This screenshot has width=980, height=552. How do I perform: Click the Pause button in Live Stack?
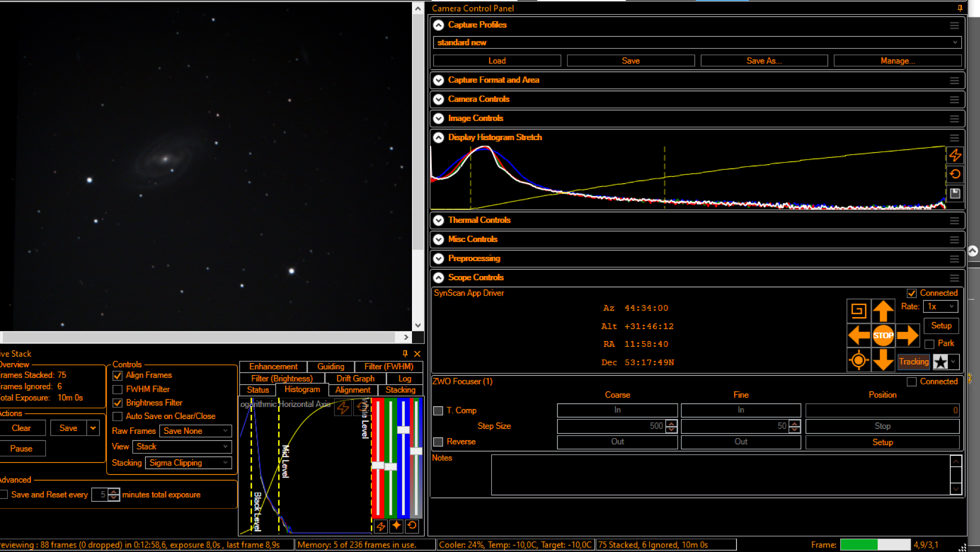click(x=22, y=449)
